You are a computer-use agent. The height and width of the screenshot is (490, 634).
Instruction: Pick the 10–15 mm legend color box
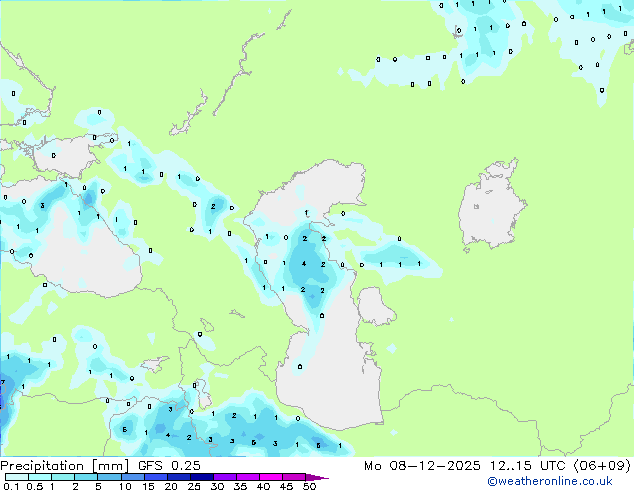coord(133,477)
